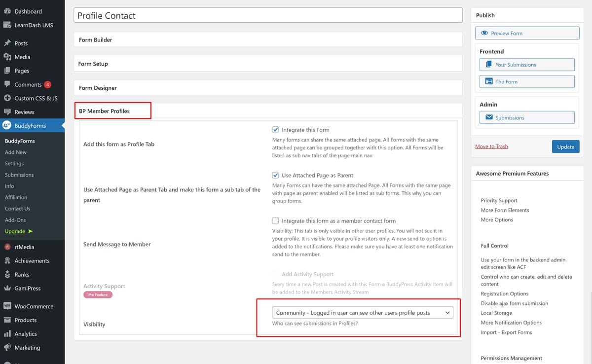Open WooCommerce via its sidebar icon
This screenshot has width=592, height=364.
click(x=7, y=306)
